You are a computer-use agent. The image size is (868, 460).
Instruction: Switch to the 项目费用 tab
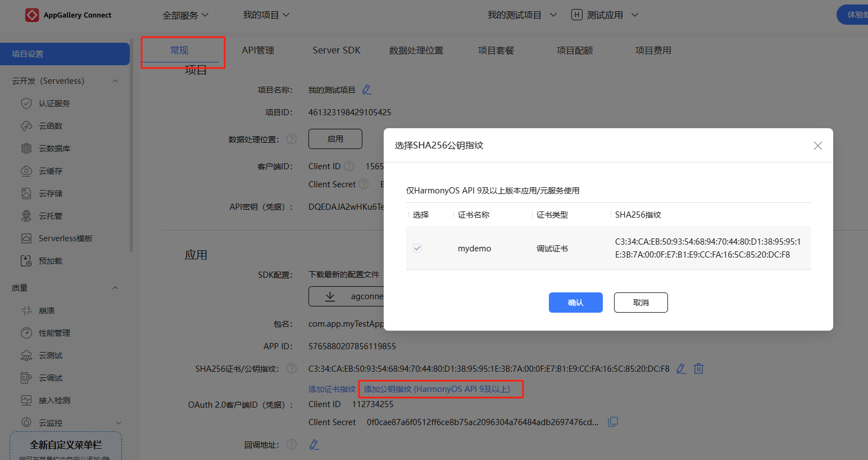click(653, 51)
